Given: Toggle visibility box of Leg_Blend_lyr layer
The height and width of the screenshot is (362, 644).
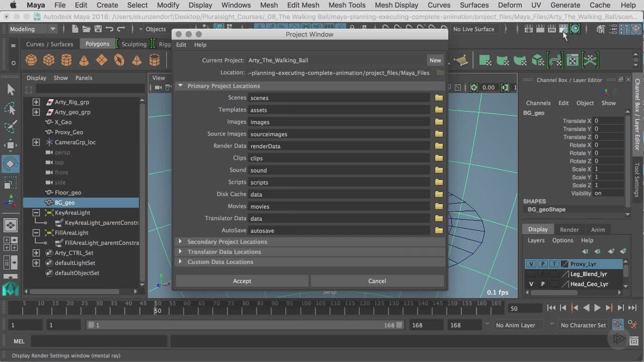Looking at the screenshot, I should [531, 274].
